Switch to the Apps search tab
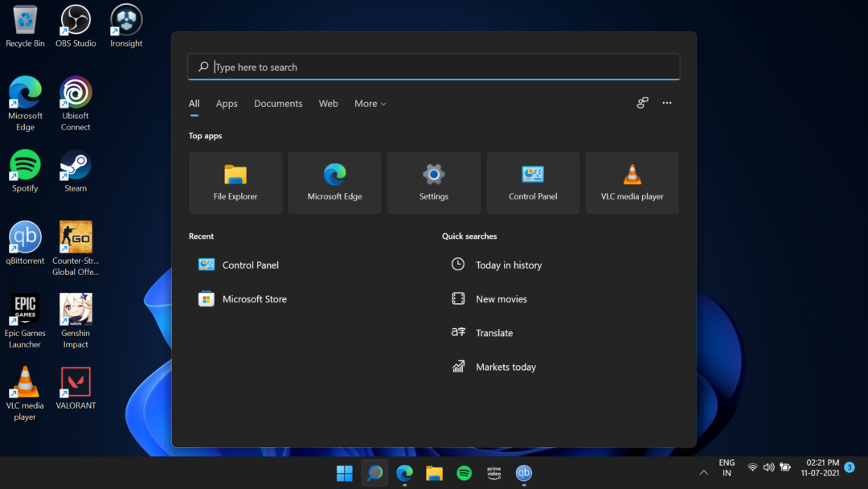The height and width of the screenshot is (489, 868). [x=227, y=104]
